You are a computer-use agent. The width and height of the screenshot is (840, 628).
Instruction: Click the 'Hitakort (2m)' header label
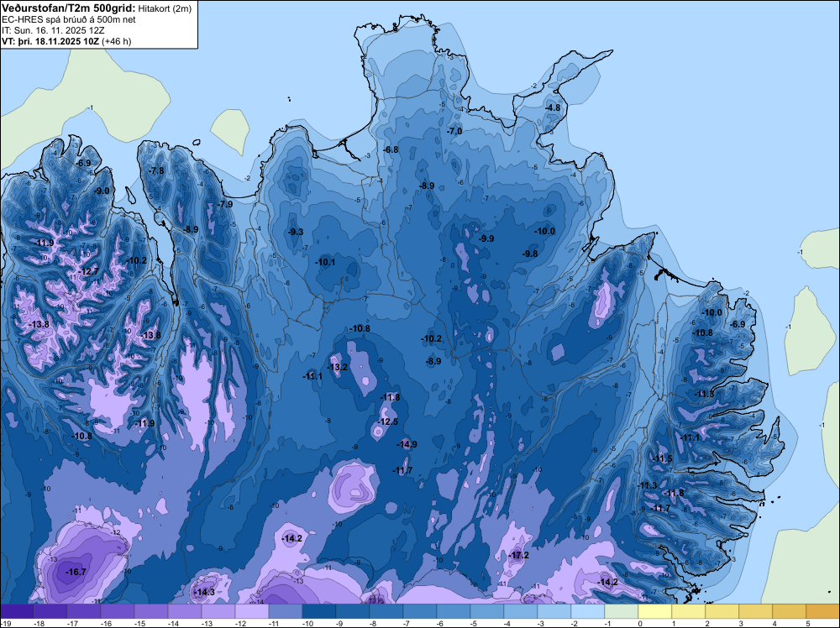click(x=165, y=8)
